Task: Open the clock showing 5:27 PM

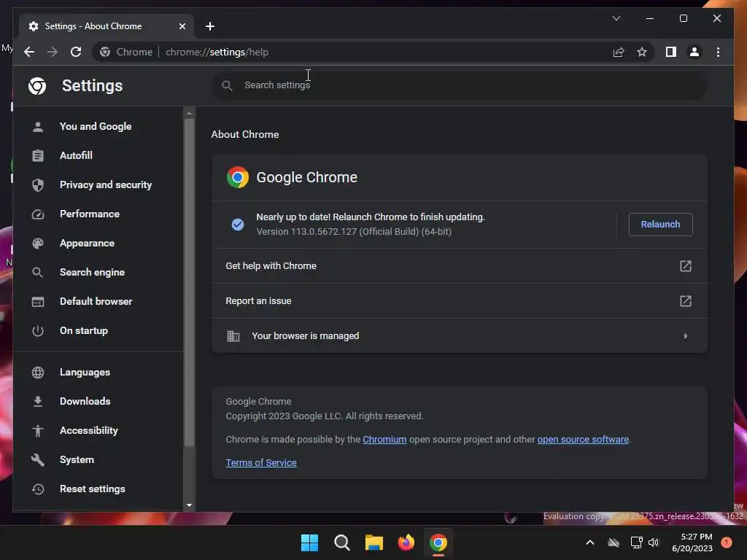Action: pos(692,542)
